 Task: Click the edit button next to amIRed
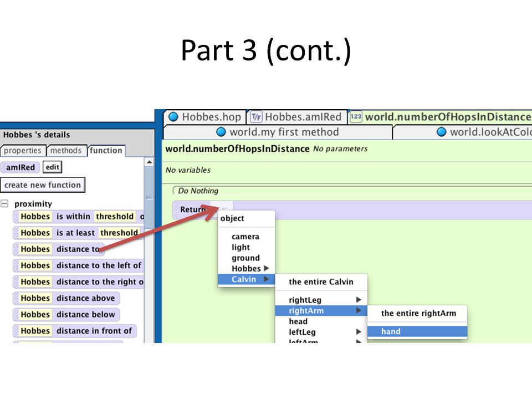point(53,167)
